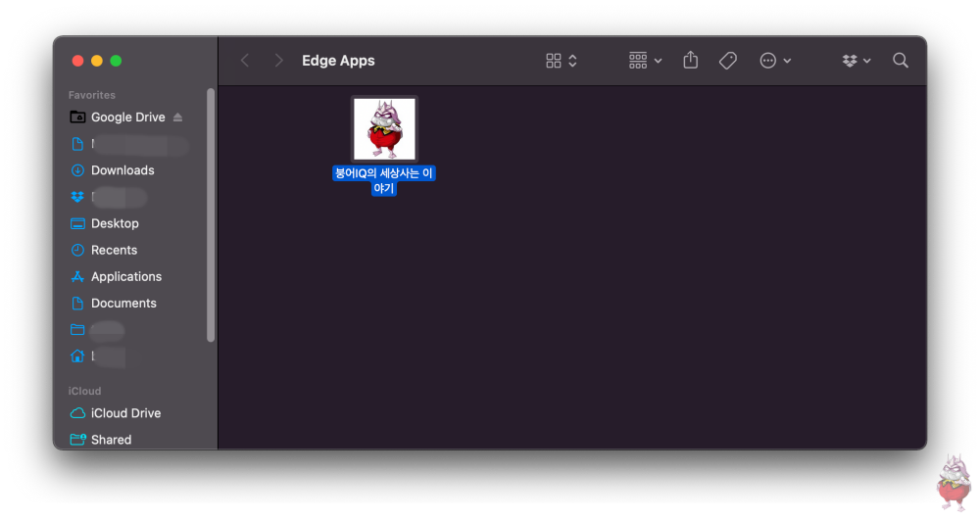
Task: Maximize the window with the green button
Action: (x=116, y=61)
